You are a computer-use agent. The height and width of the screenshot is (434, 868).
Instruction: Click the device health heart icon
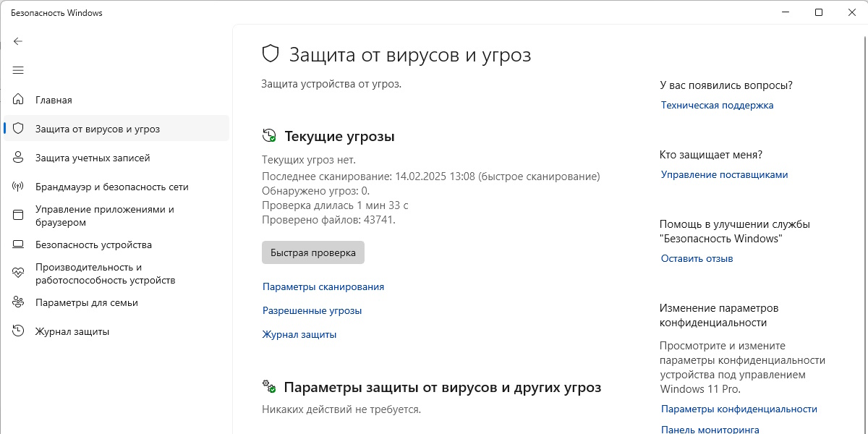(x=18, y=273)
